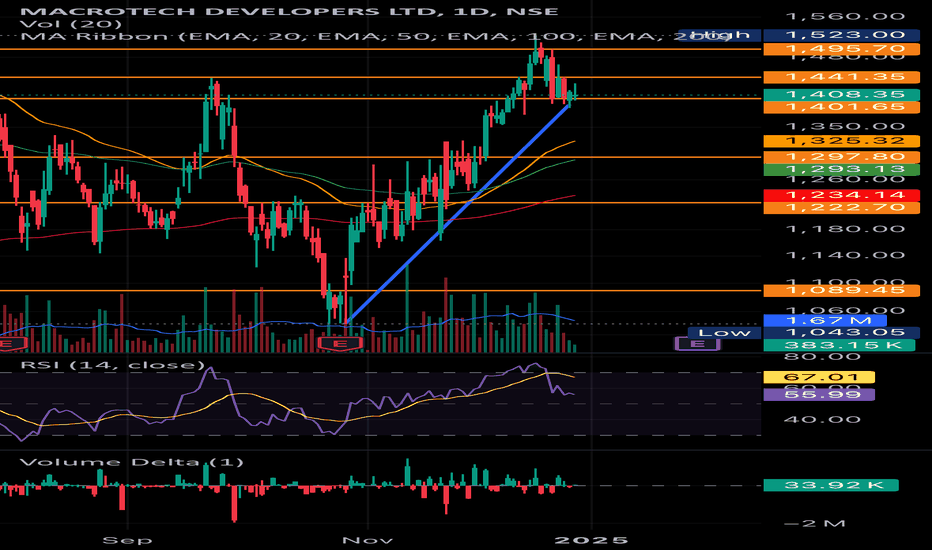The width and height of the screenshot is (932, 550).
Task: Click the 1,043.05 low price label
Action: [x=842, y=332]
